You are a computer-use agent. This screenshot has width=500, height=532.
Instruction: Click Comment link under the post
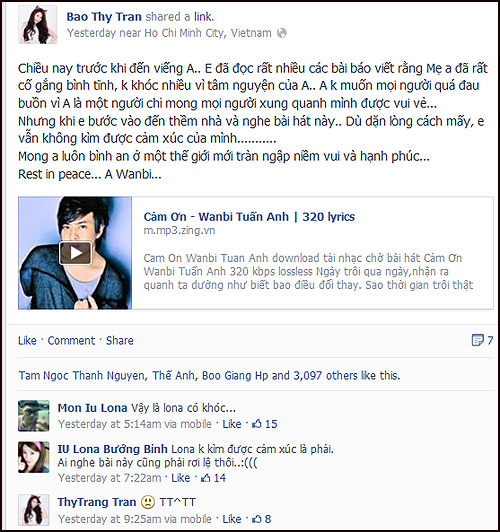[71, 340]
